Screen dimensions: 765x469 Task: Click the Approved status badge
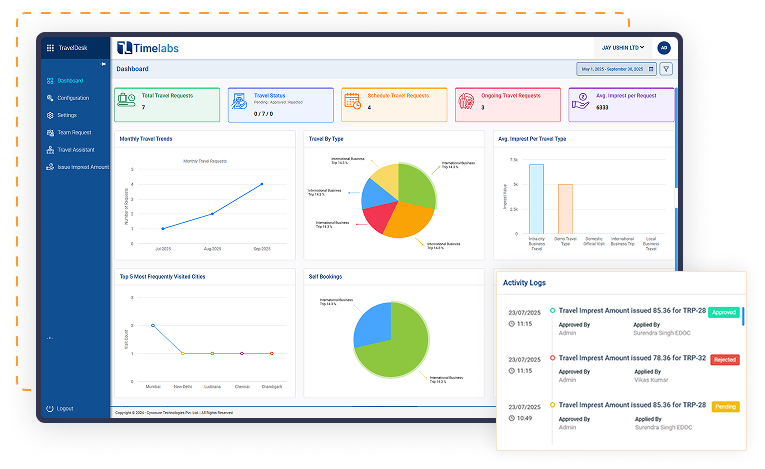(724, 312)
